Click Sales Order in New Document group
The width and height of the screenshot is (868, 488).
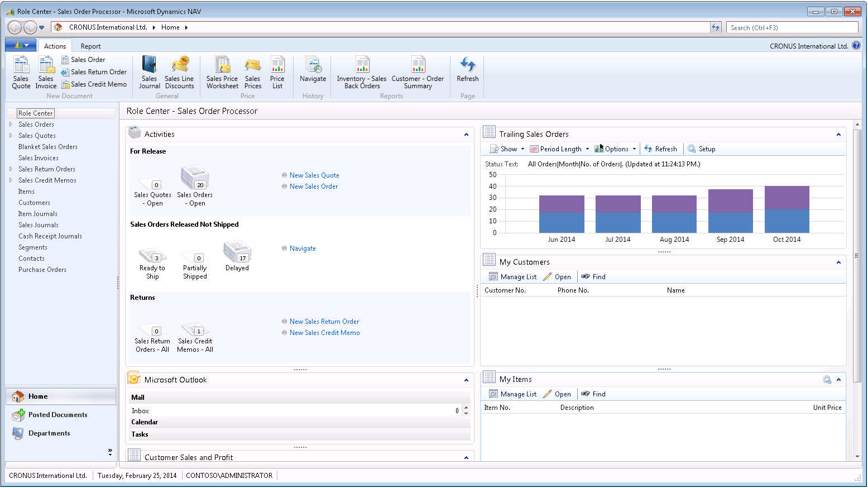click(83, 60)
